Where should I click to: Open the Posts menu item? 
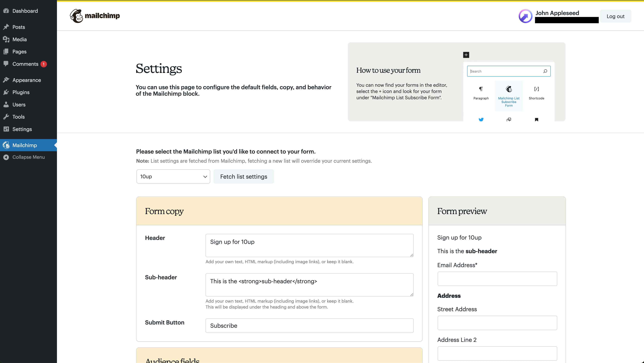click(x=28, y=27)
